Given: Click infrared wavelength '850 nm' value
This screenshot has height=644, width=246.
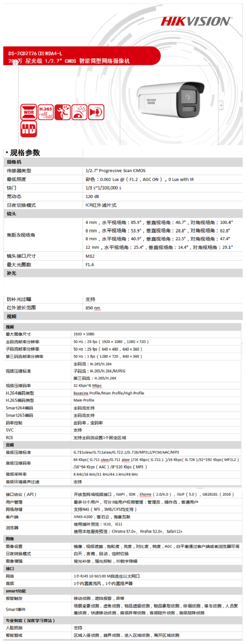Looking at the screenshot, I should coord(93,308).
